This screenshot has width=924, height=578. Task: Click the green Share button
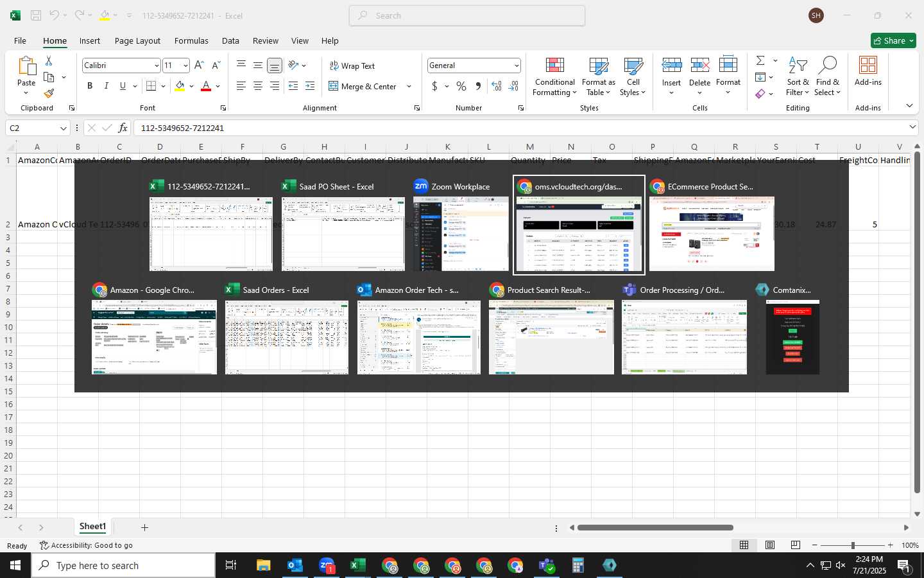coord(893,40)
